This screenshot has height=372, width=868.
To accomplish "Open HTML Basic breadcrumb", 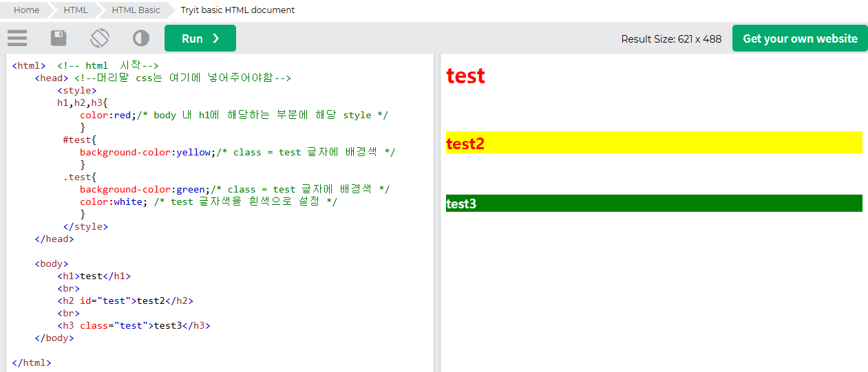I will tap(136, 10).
